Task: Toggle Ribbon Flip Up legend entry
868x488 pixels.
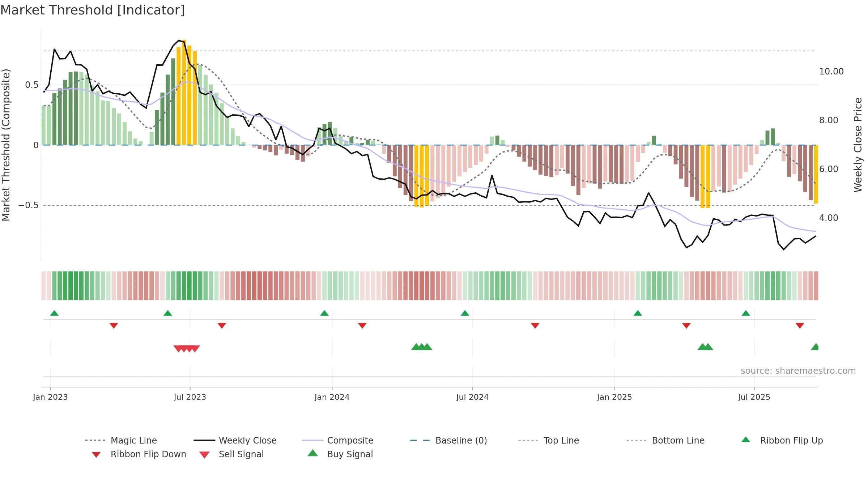Action: tap(782, 440)
